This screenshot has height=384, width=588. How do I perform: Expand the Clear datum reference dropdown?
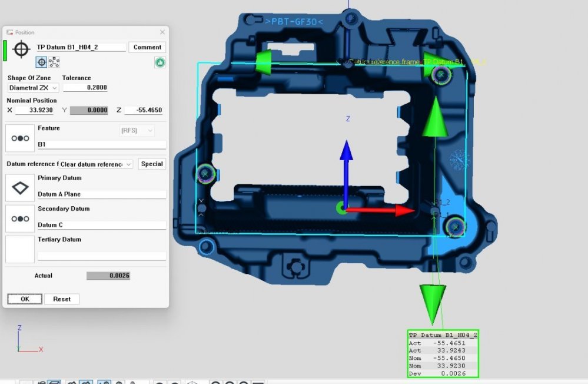click(96, 164)
